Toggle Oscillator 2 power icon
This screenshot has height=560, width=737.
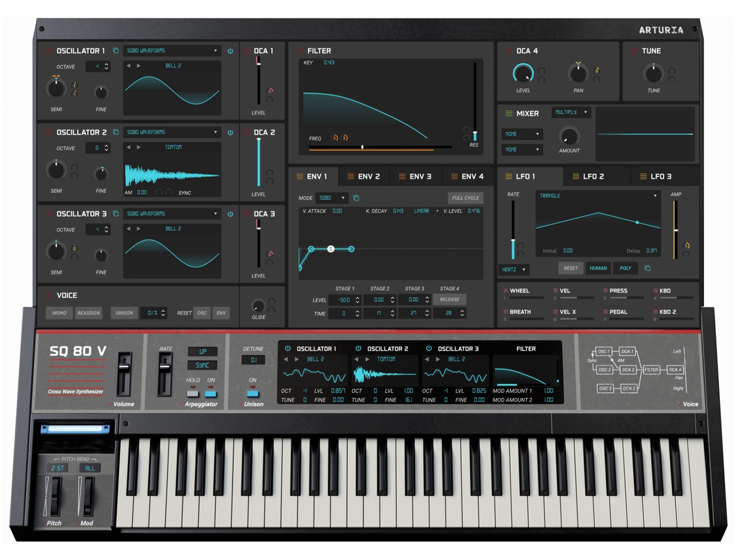230,132
